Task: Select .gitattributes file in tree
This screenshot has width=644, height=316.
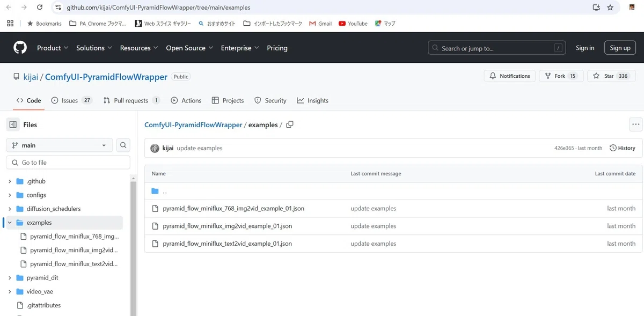Action: 43,305
